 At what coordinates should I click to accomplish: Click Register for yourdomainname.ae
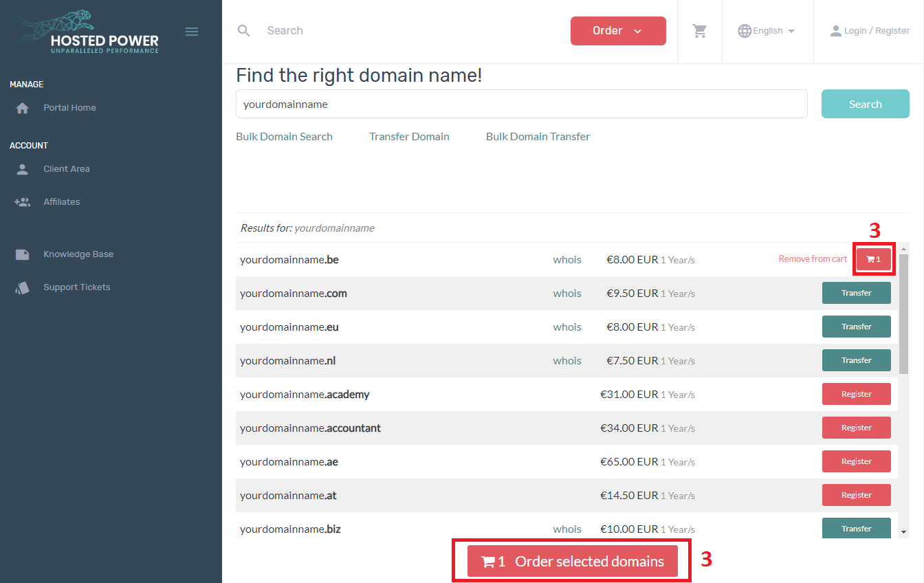(857, 461)
